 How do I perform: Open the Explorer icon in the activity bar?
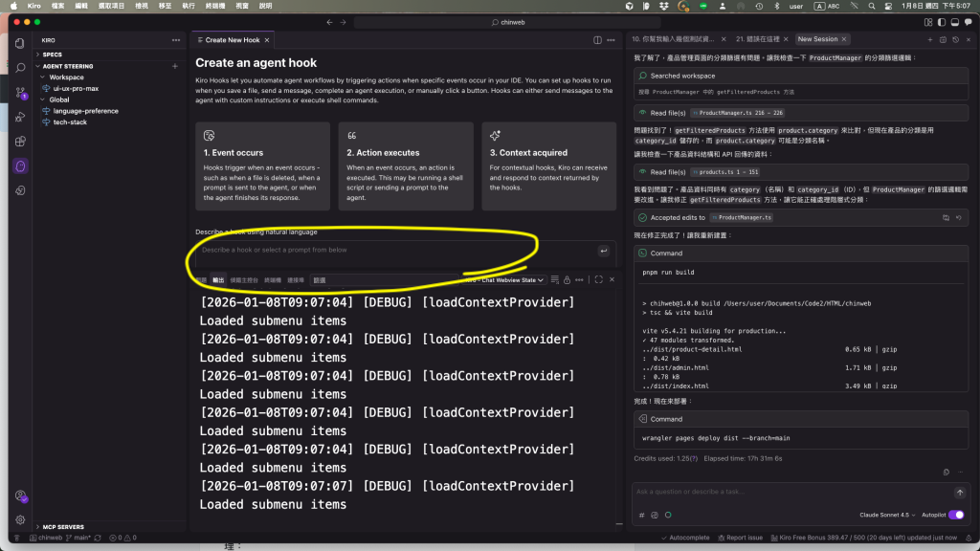[20, 44]
